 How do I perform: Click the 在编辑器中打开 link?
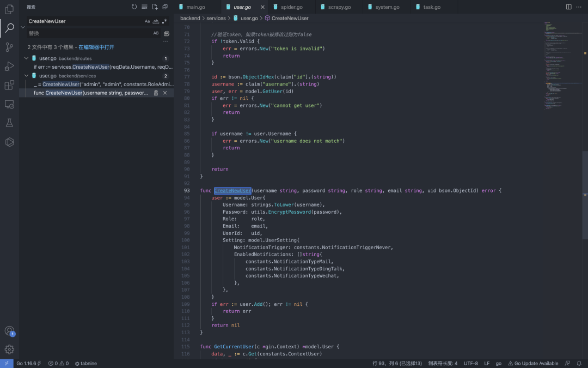[x=96, y=47]
